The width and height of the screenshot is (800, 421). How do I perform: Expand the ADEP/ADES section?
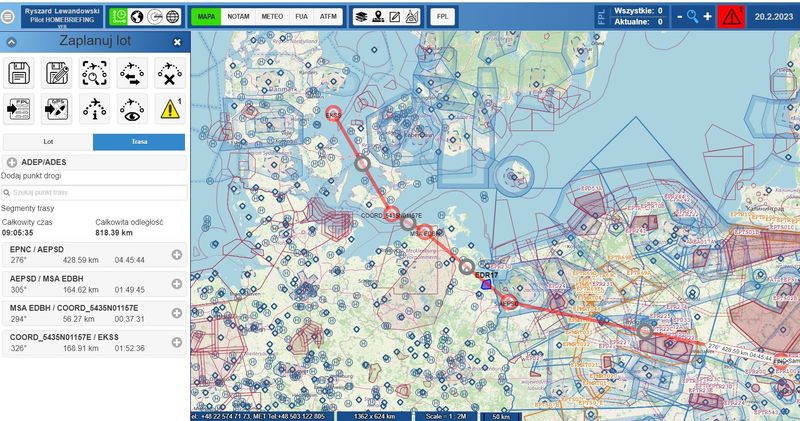12,161
